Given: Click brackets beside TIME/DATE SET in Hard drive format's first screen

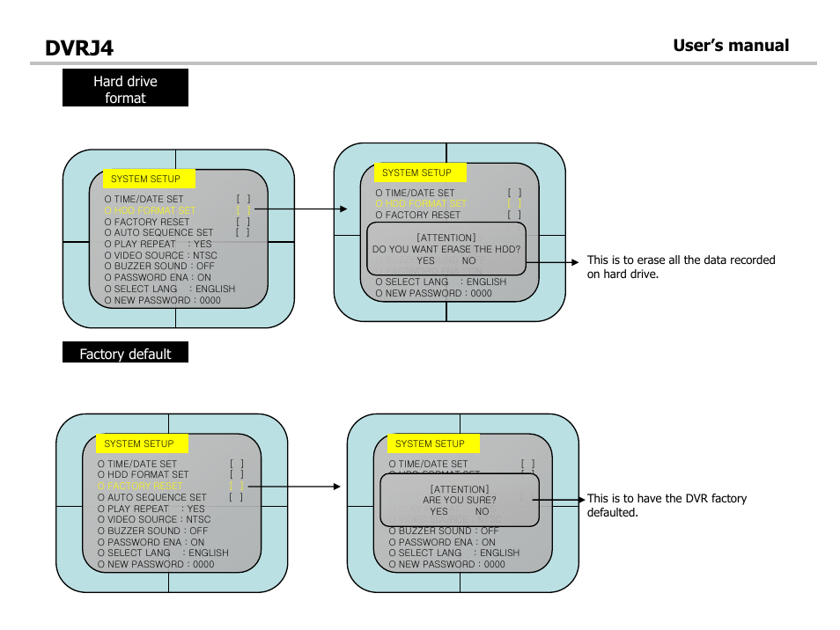Looking at the screenshot, I should (x=243, y=199).
